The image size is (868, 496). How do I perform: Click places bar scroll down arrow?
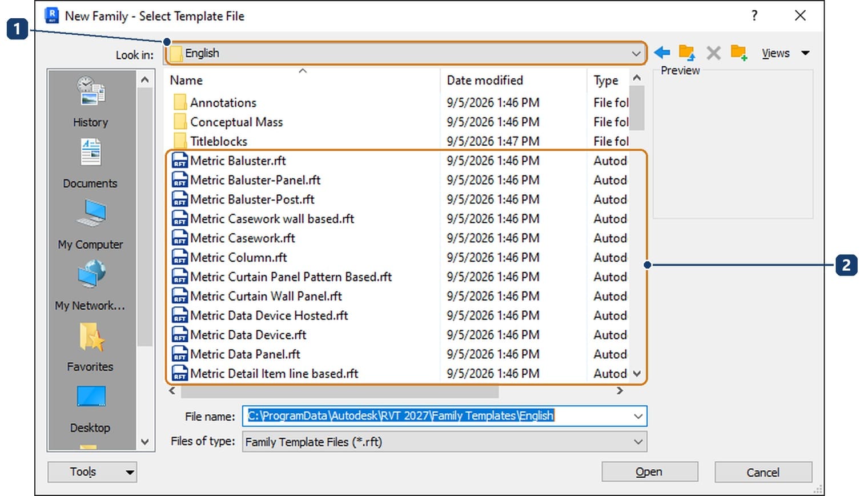point(144,442)
